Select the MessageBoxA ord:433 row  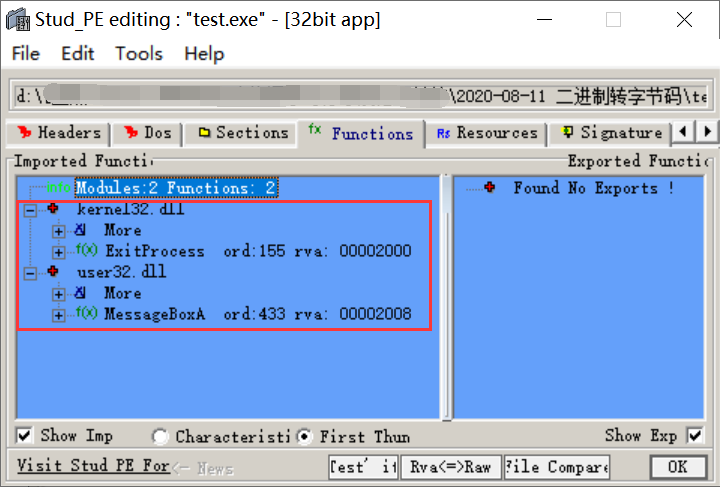click(258, 314)
